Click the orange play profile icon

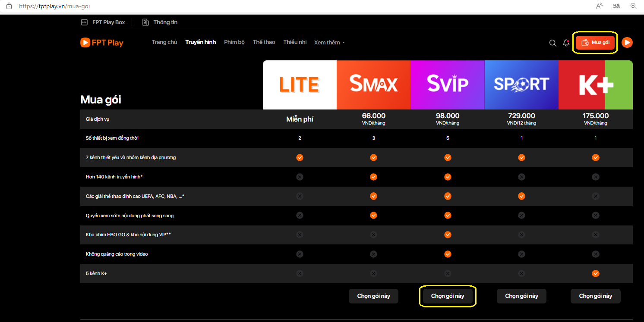coord(627,42)
